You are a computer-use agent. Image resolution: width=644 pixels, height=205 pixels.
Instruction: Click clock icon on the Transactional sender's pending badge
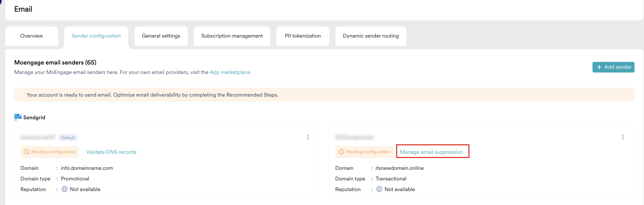click(341, 152)
